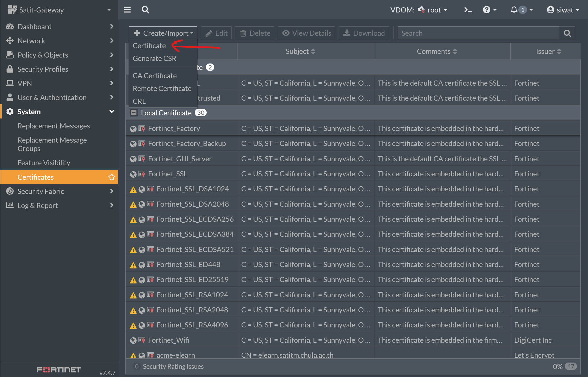The image size is (588, 377).
Task: Click the Network arrows icon
Action: pos(10,41)
